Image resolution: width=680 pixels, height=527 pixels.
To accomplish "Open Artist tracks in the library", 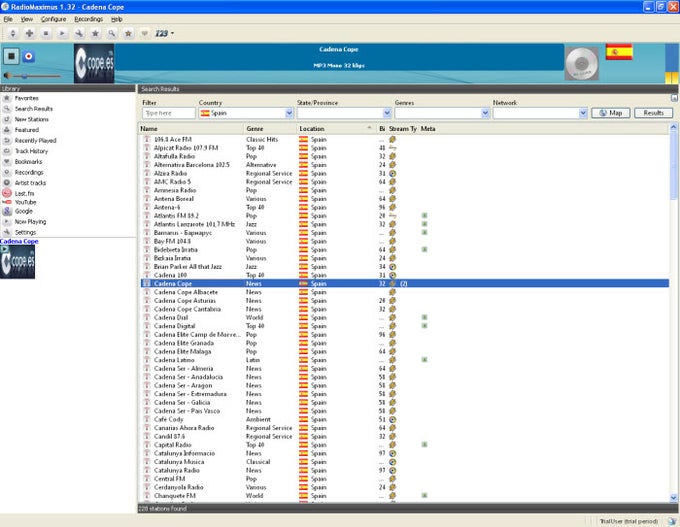I will coord(30,183).
